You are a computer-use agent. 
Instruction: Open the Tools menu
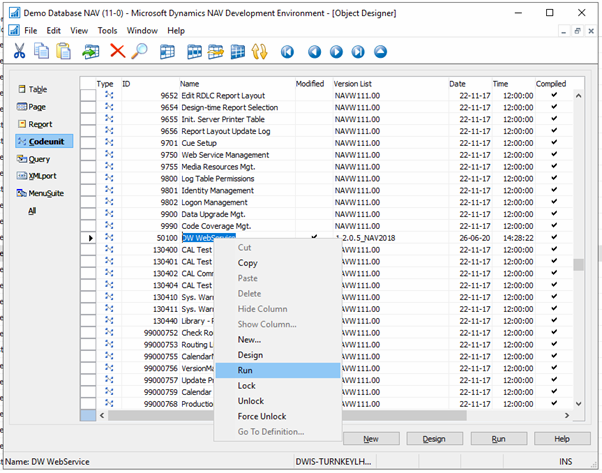pos(108,31)
